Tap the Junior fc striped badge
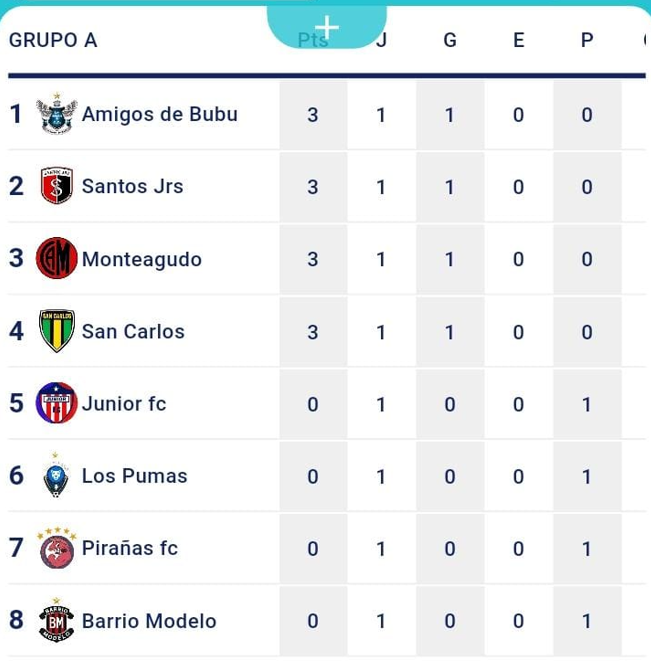The height and width of the screenshot is (670, 651). (57, 403)
